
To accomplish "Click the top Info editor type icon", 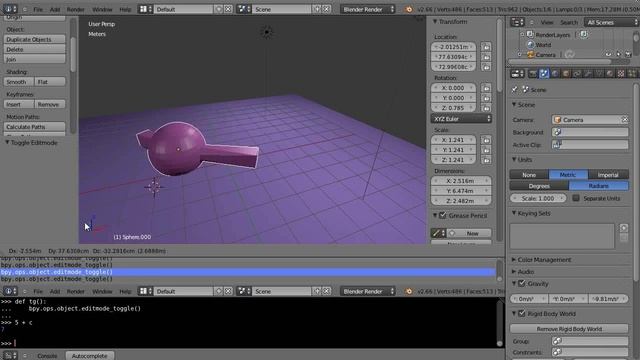I will [x=10, y=9].
